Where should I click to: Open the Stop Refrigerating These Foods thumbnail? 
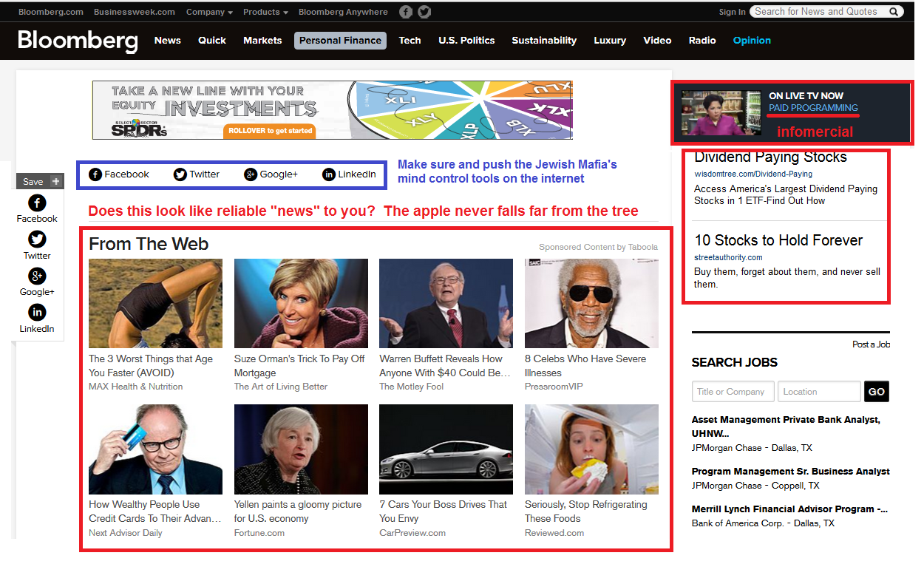(x=591, y=449)
